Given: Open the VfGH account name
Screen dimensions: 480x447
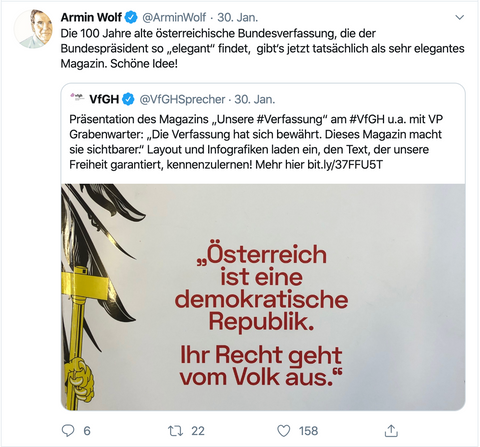Looking at the screenshot, I should click(104, 99).
